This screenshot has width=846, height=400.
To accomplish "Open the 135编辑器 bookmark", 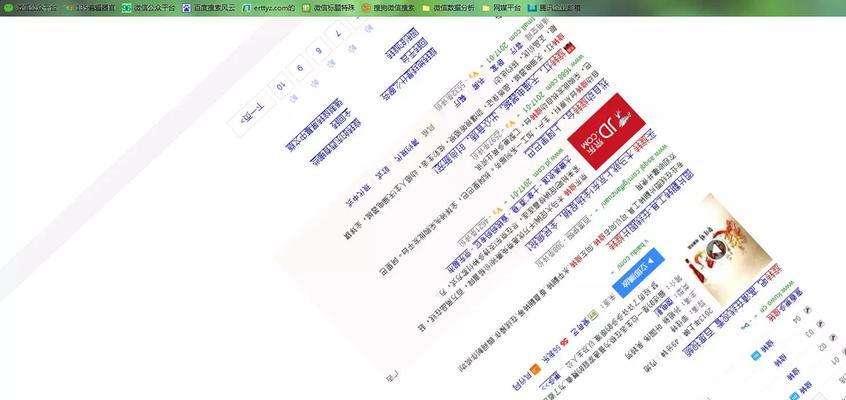I will pyautogui.click(x=90, y=8).
